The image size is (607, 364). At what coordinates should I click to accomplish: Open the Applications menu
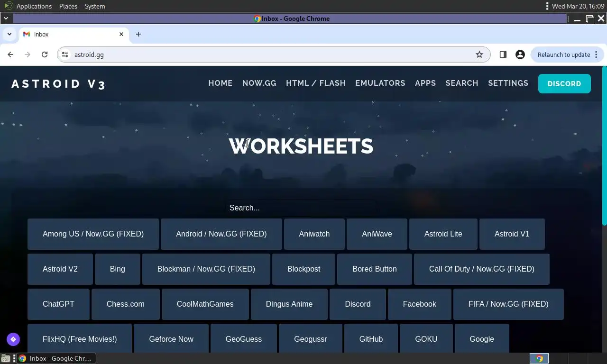coord(34,6)
